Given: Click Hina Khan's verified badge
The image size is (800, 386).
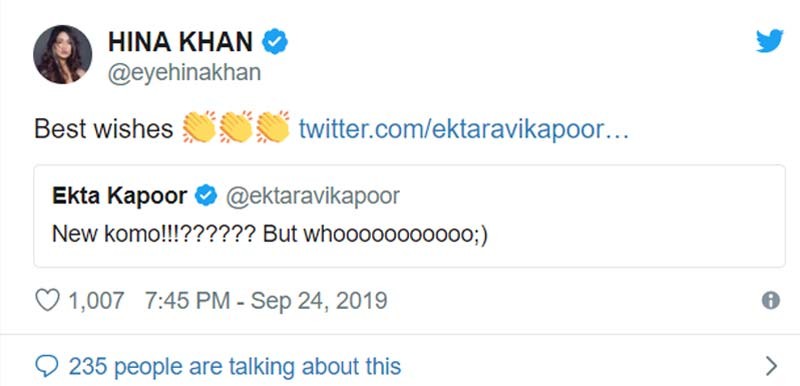Looking at the screenshot, I should point(275,42).
